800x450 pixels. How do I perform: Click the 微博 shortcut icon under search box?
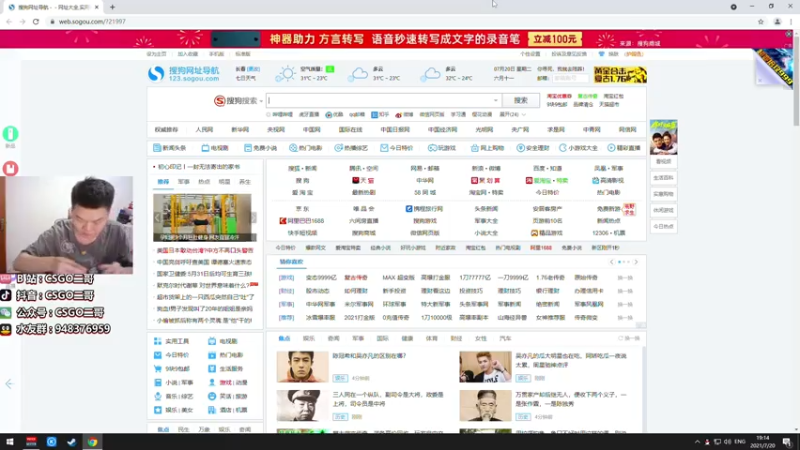(398, 115)
